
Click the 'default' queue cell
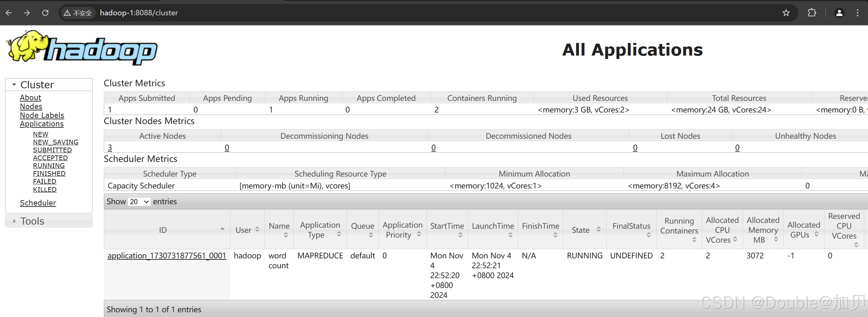(363, 256)
